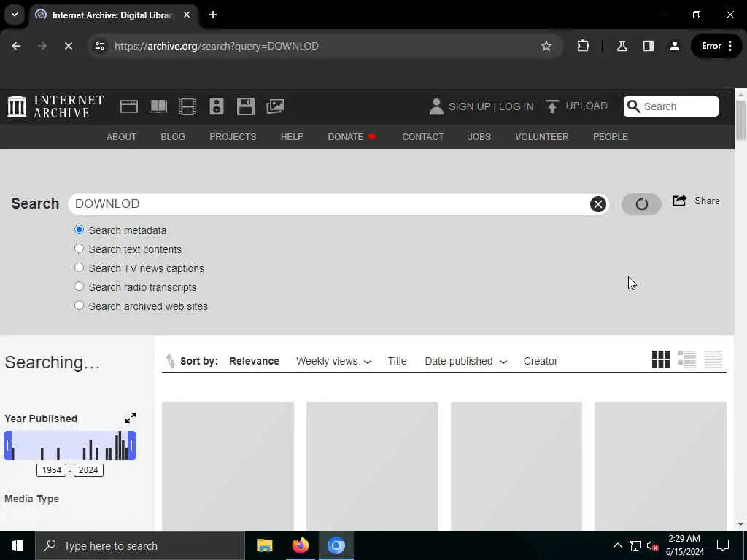747x560 pixels.
Task: Click the right year range slider handle
Action: coord(132,446)
